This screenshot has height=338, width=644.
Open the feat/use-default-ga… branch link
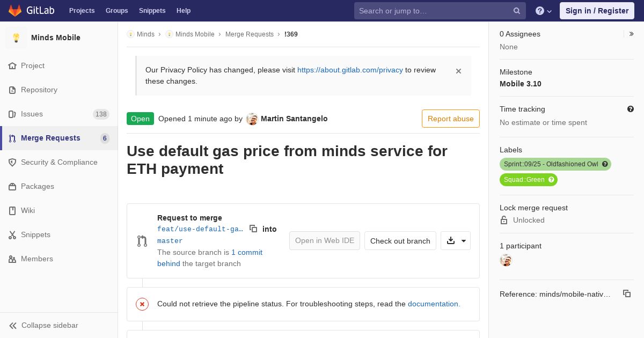[200, 229]
